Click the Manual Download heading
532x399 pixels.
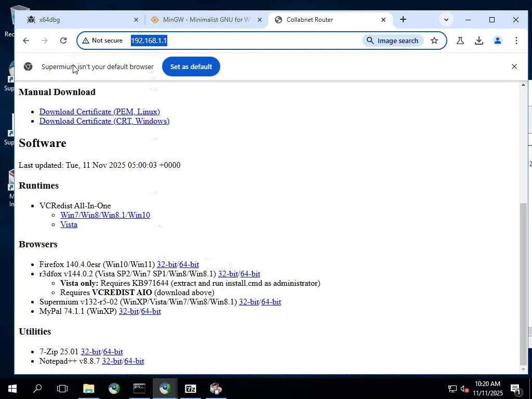pyautogui.click(x=57, y=92)
